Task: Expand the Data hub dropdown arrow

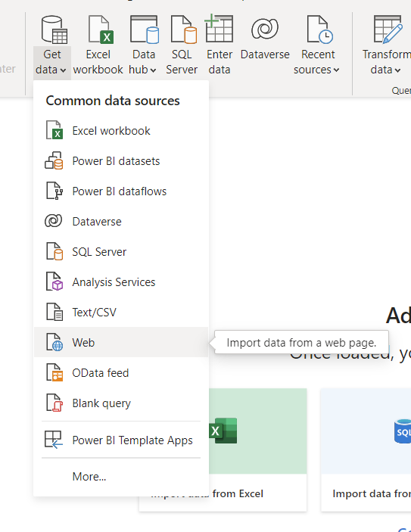Action: coord(153,70)
